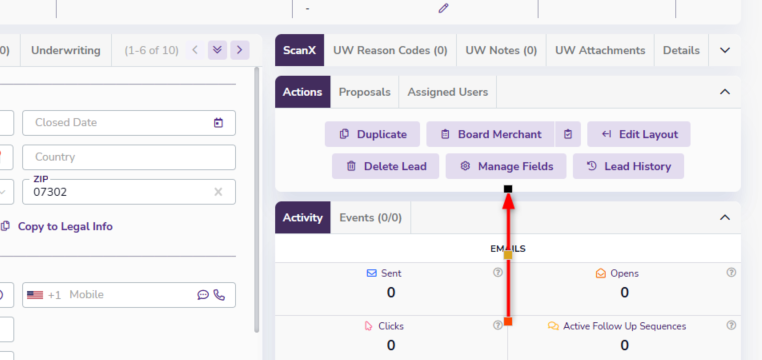Click into the Country input field

129,157
